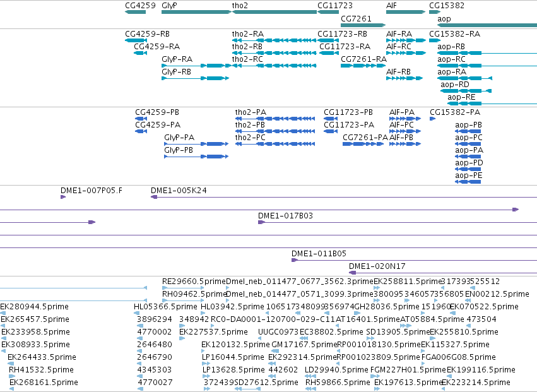
Task: Open the tho2-PC protein label
Action: tap(250, 138)
